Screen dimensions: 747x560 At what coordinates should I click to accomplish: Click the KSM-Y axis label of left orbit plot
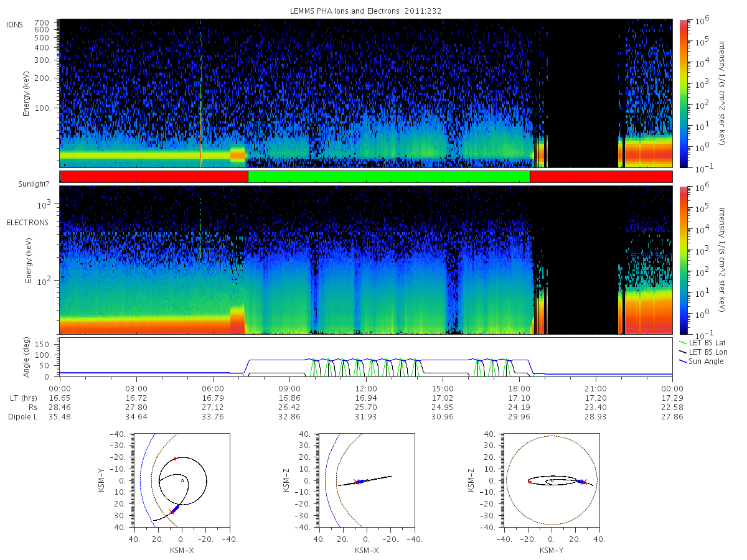[x=101, y=481]
